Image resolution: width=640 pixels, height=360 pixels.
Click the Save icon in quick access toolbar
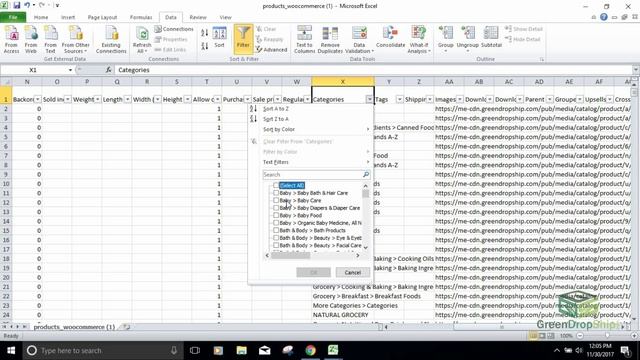pyautogui.click(x=17, y=5)
